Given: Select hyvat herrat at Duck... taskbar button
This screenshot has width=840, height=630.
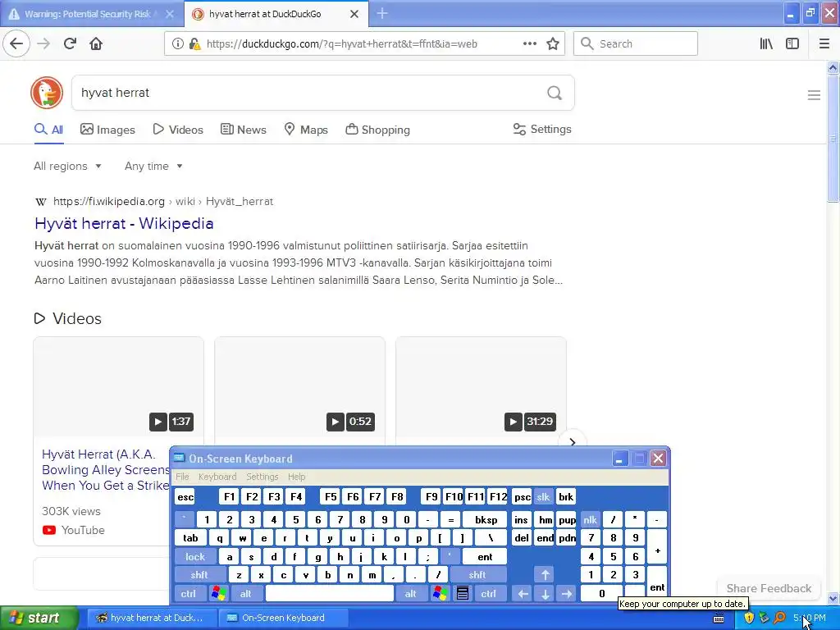Looking at the screenshot, I should [x=152, y=618].
